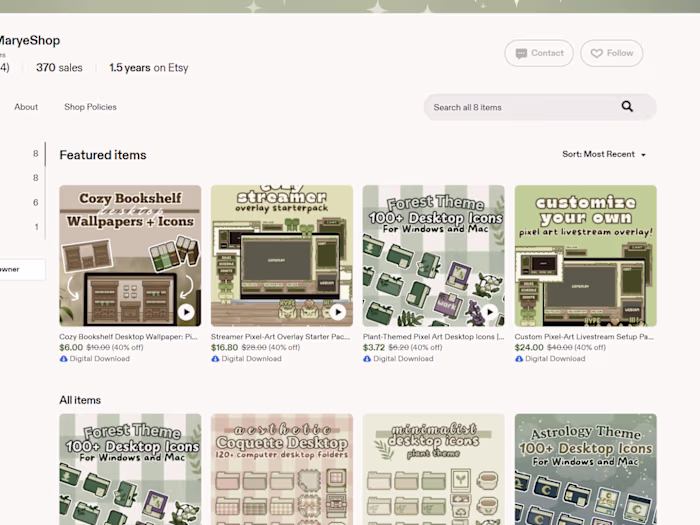Click '1.5 years on Etsy' text
Screen dimensions: 700x525
(149, 67)
